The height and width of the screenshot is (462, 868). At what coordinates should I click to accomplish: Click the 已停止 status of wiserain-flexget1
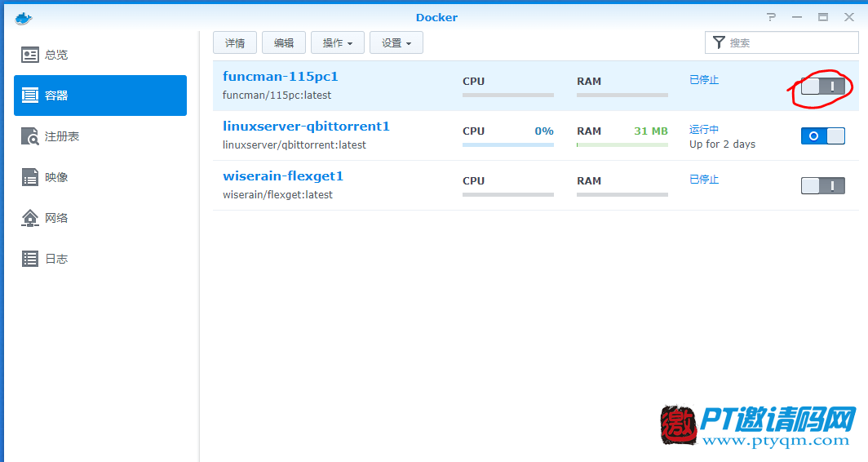[704, 180]
